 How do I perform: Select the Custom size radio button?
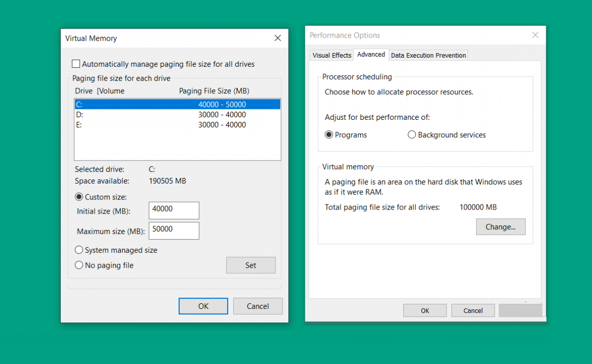79,197
